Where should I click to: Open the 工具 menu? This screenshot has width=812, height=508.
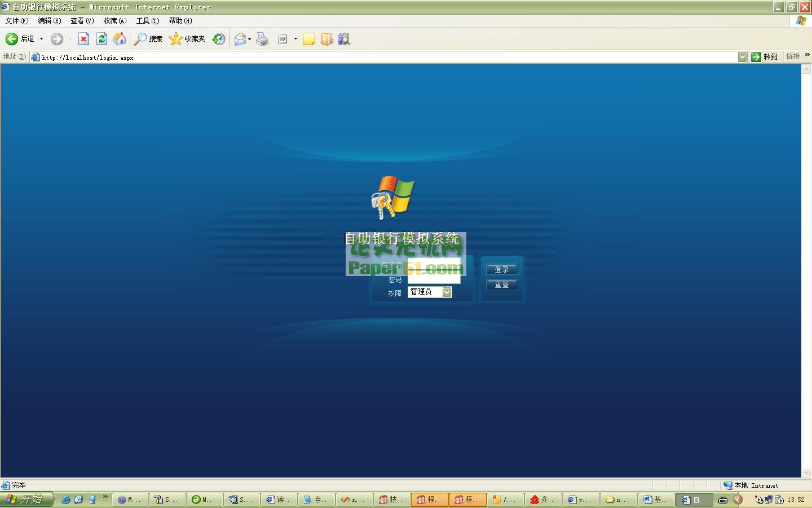[148, 21]
